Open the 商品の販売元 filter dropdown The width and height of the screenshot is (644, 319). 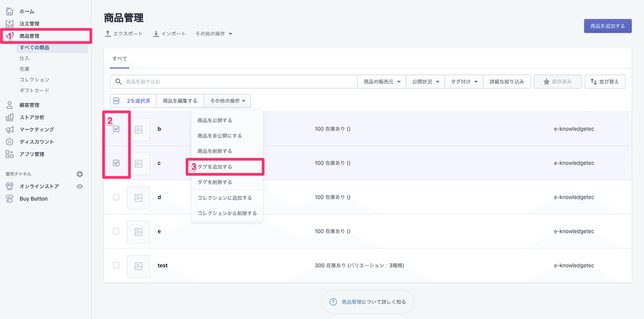pos(382,82)
